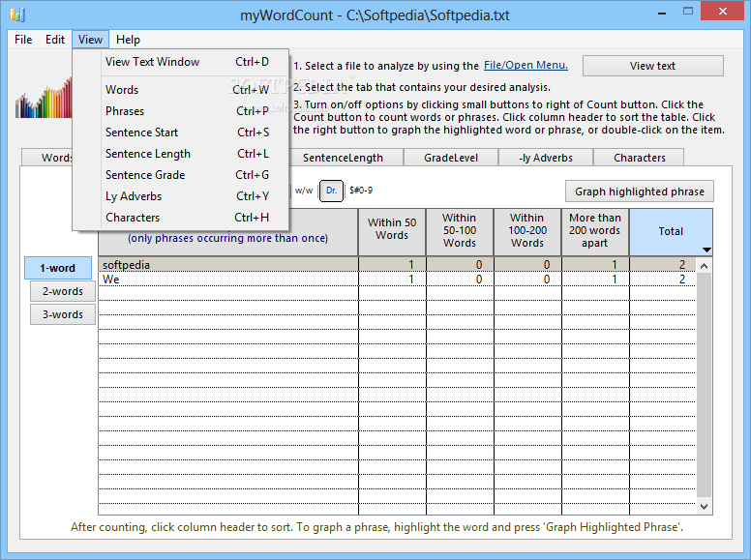Sort table by Total column header

pos(671,232)
